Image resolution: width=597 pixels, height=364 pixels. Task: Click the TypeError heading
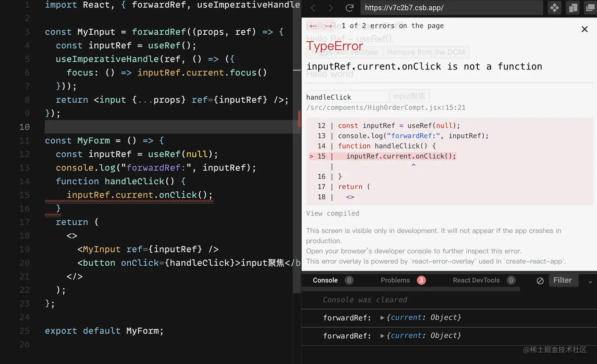(334, 46)
